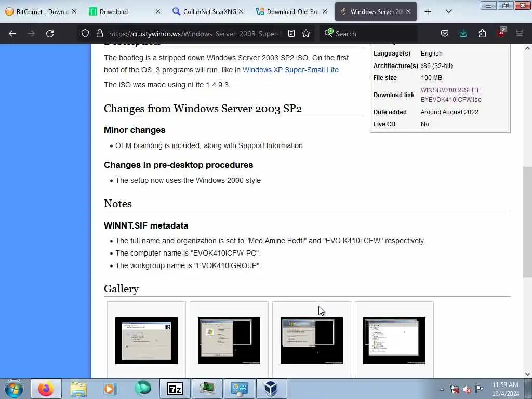Open Windows XP Super-Small Lite link

[290, 70]
